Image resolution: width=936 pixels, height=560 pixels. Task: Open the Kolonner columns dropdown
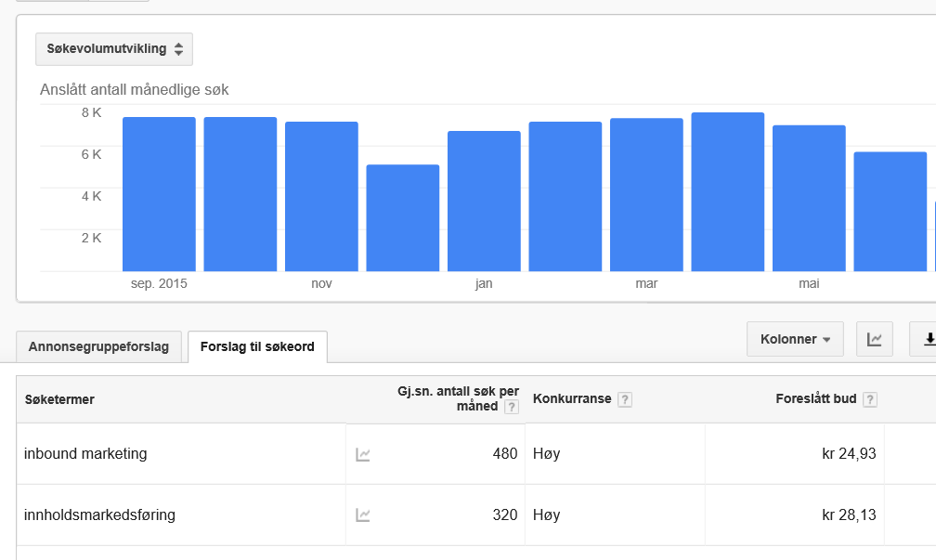pyautogui.click(x=795, y=339)
